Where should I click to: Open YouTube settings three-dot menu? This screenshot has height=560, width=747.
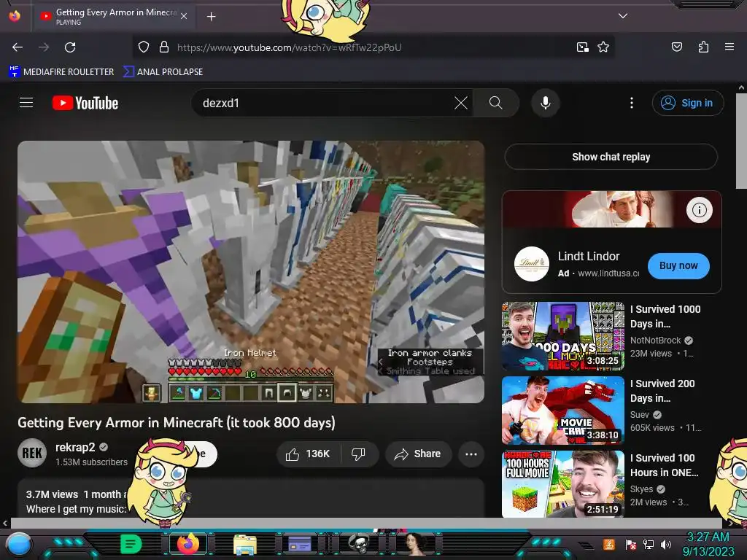pos(632,103)
